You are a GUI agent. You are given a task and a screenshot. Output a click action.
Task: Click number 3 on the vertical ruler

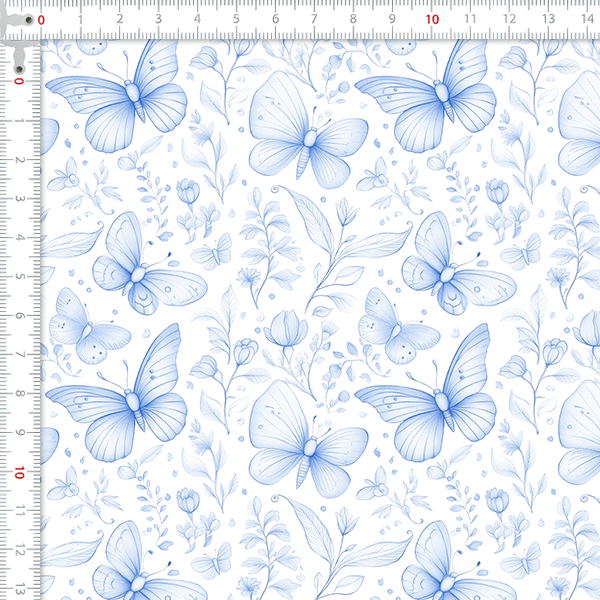click(x=19, y=199)
